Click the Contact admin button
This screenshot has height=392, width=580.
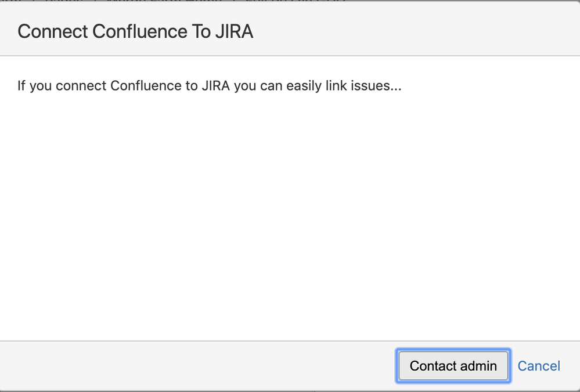click(x=453, y=366)
